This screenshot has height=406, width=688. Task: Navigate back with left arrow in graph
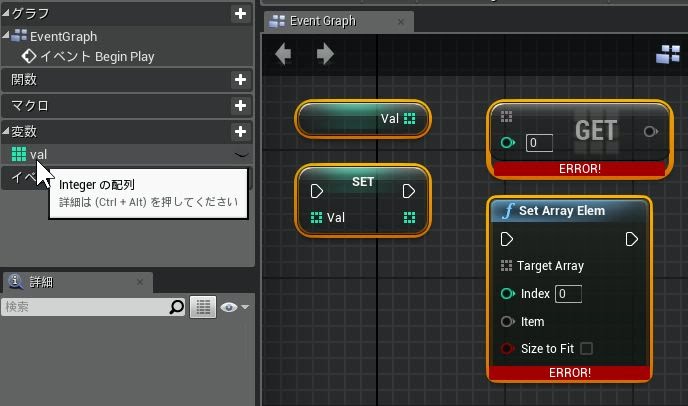point(283,54)
